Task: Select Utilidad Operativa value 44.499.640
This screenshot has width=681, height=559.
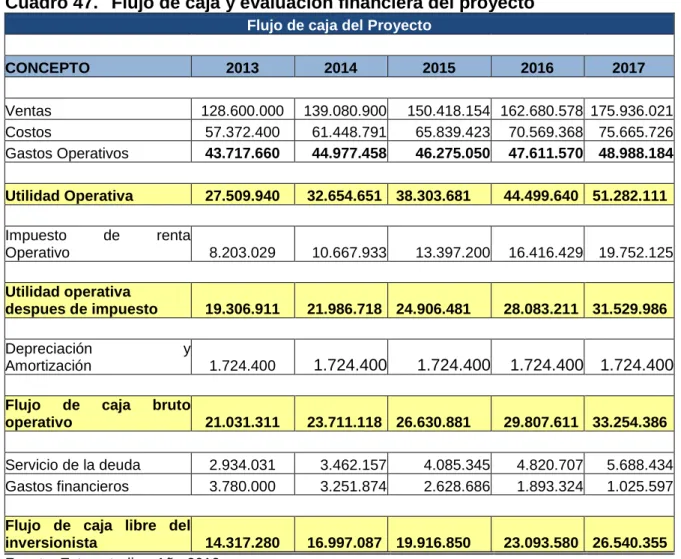Action: 541,196
